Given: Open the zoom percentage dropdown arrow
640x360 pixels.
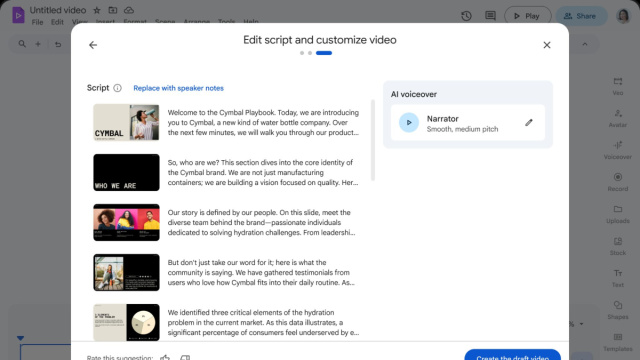Looking at the screenshot, I should click(x=581, y=324).
